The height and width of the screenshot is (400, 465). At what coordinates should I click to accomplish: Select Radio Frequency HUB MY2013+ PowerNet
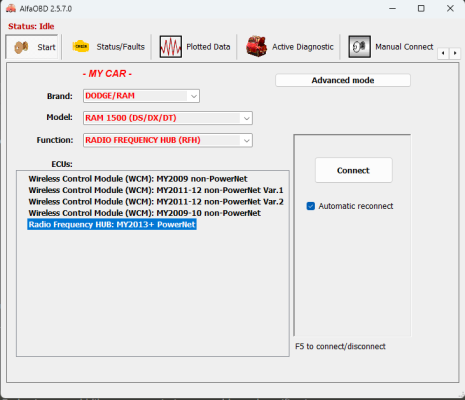[x=112, y=224]
